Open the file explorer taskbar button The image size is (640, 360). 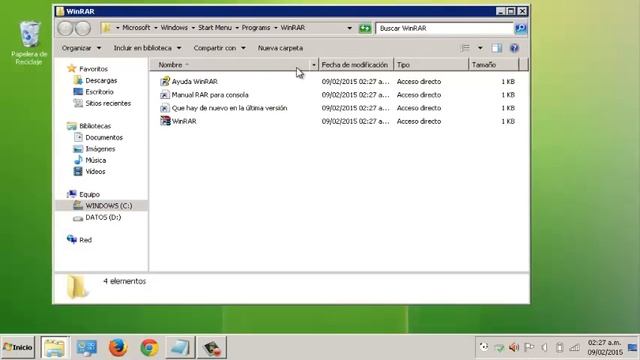[55, 348]
